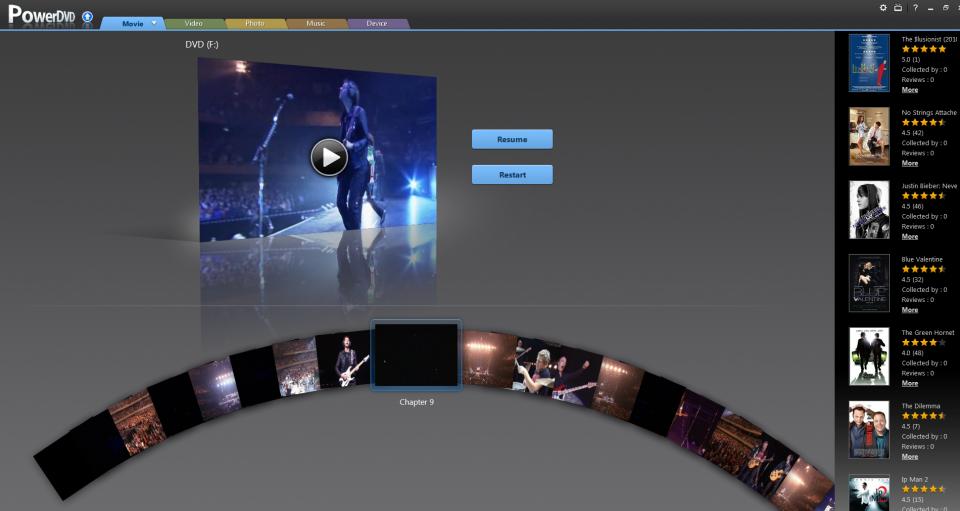The width and height of the screenshot is (960, 511).
Task: Open help question mark icon
Action: pyautogui.click(x=915, y=8)
